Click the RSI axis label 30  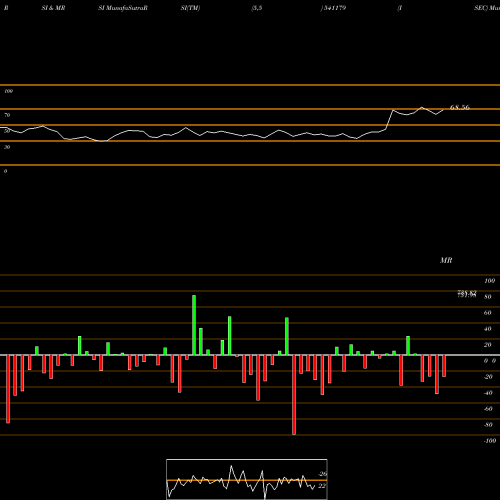click(x=7, y=147)
